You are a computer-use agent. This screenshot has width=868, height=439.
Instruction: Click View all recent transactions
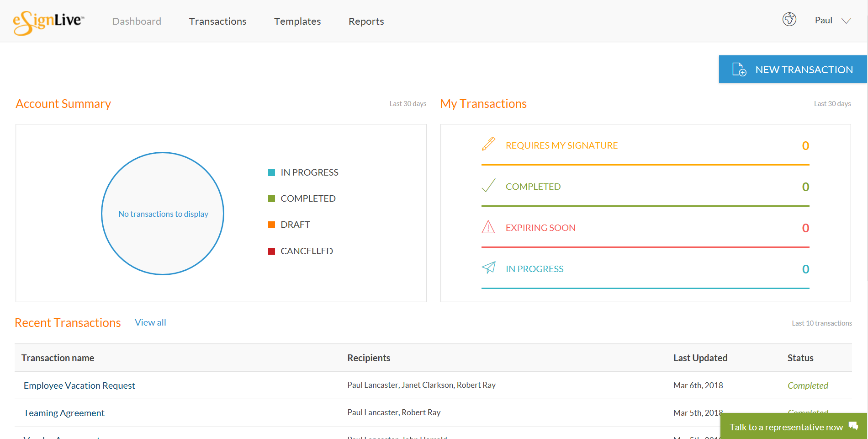pyautogui.click(x=150, y=322)
